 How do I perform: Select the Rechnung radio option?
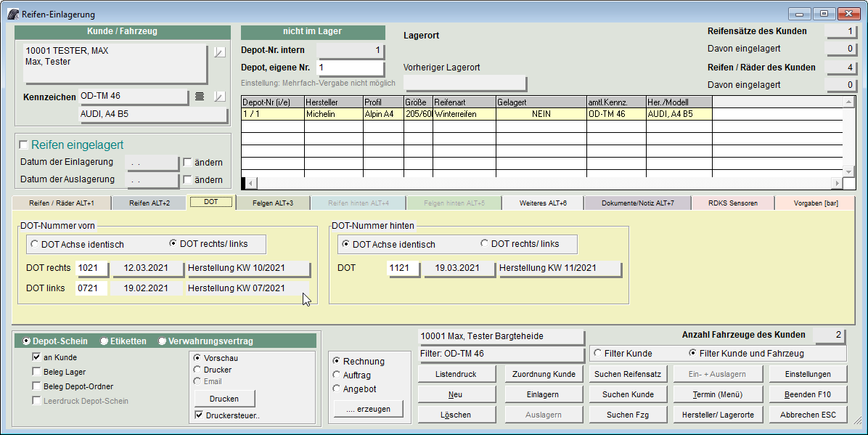pyautogui.click(x=336, y=362)
